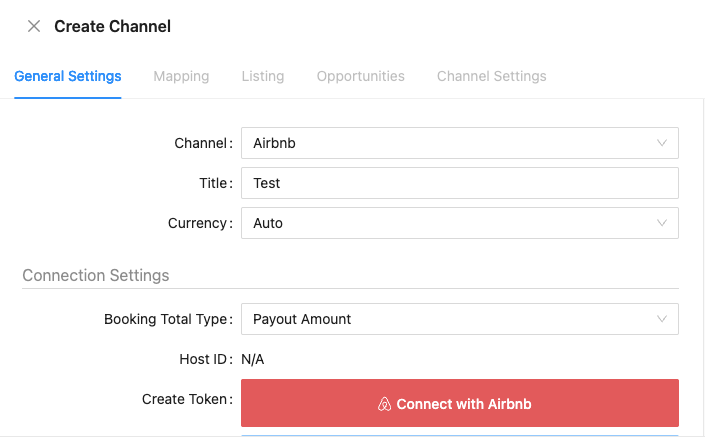Open the Channel Settings tab
705x444 pixels.
pyautogui.click(x=491, y=76)
